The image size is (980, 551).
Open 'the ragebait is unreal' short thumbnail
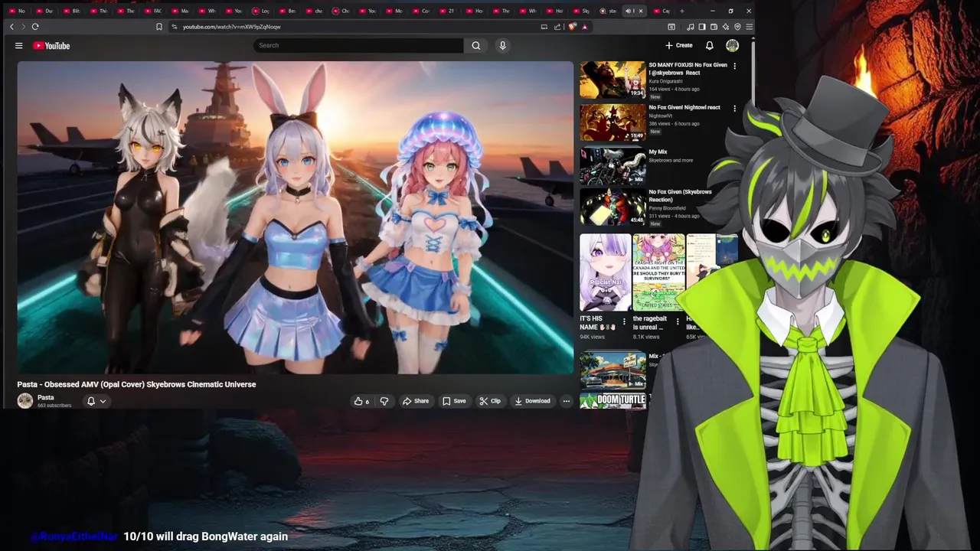click(x=658, y=273)
